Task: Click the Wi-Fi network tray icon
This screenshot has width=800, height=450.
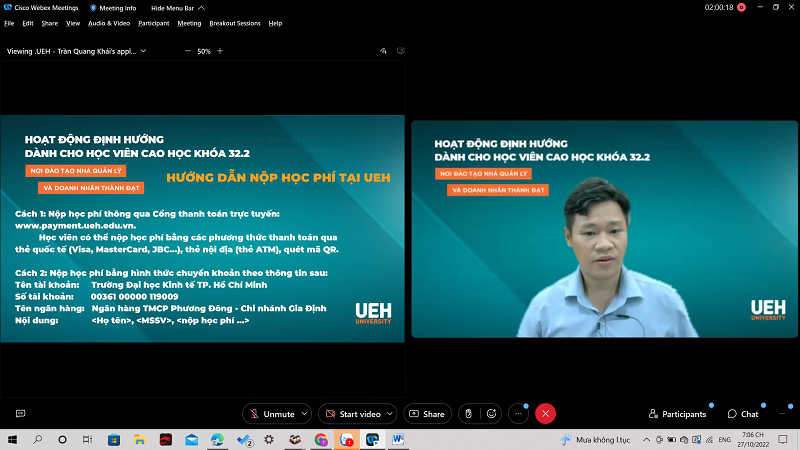Action: (709, 440)
